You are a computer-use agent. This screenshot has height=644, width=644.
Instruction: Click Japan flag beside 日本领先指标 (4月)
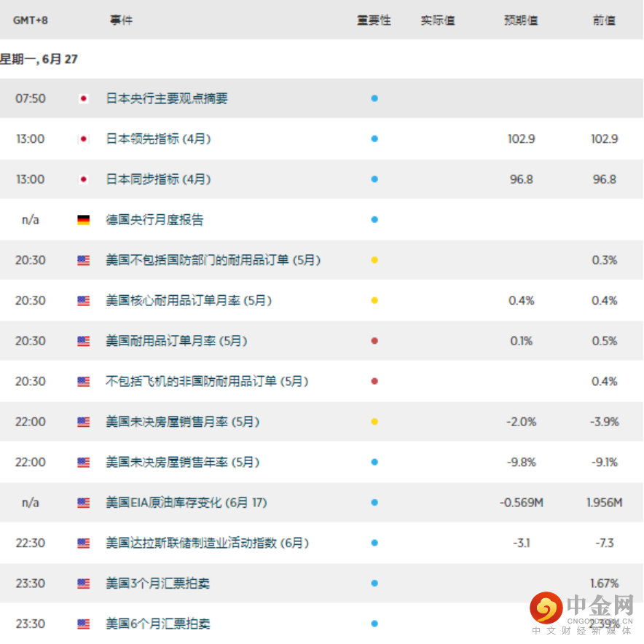click(83, 139)
